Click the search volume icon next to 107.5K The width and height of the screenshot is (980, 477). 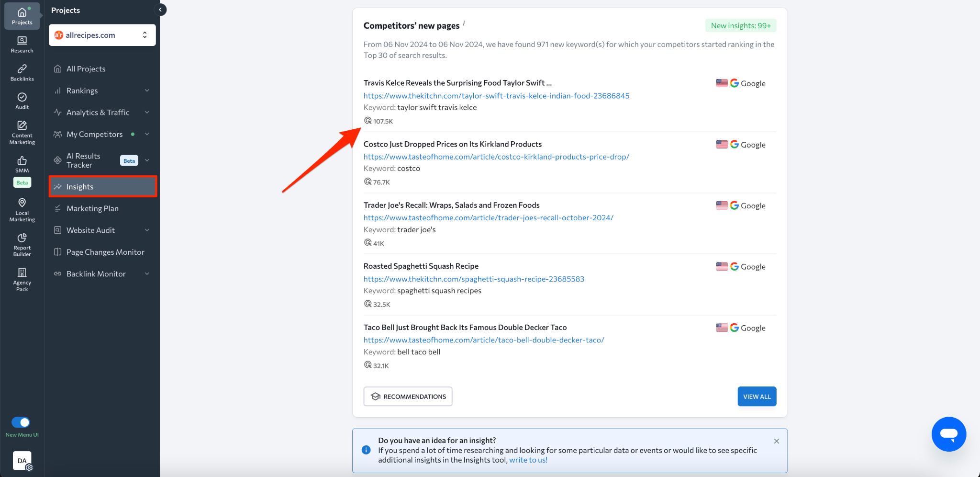point(367,121)
